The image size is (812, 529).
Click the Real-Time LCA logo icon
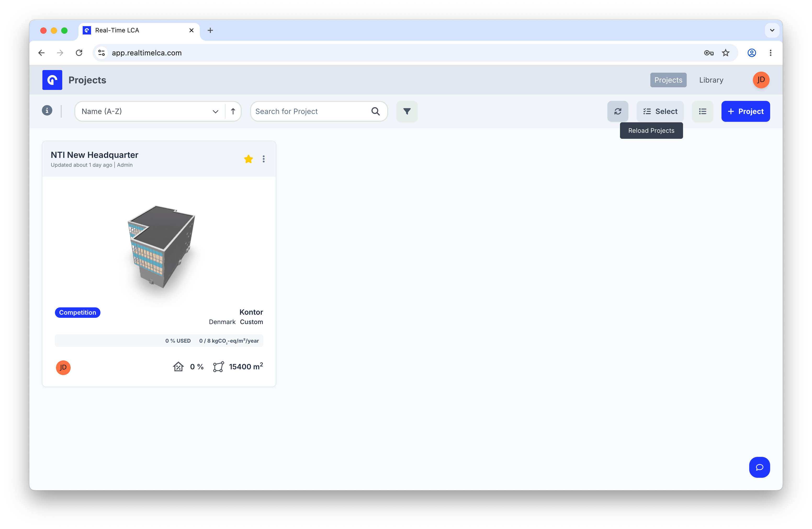(x=52, y=80)
